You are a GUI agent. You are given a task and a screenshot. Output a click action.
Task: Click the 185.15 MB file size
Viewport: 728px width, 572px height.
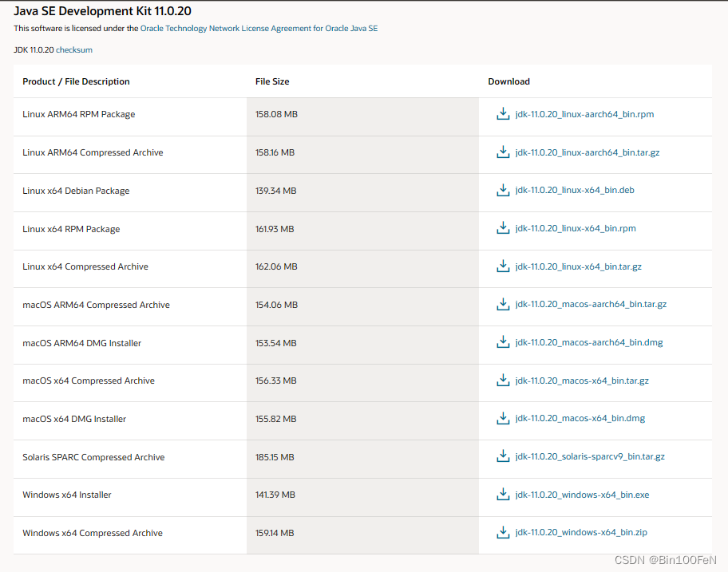click(x=275, y=457)
